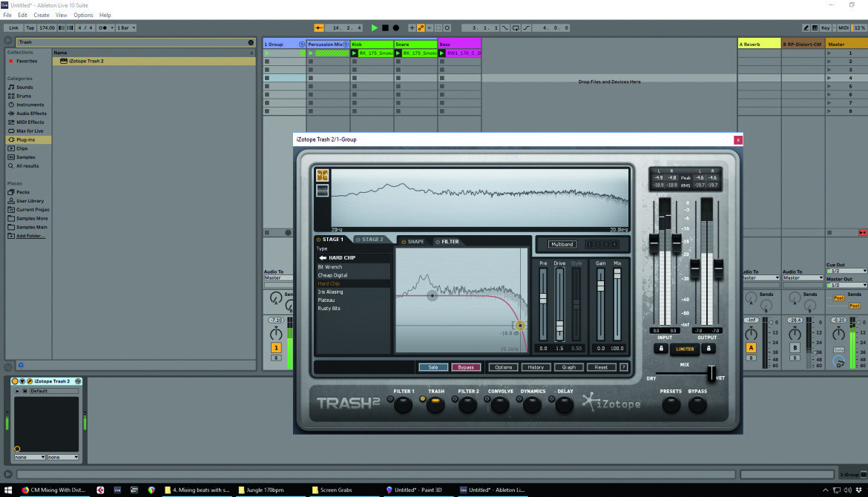Toggle the LIMITER button in Trash 2
Screen dimensions: 868x497
click(x=685, y=349)
